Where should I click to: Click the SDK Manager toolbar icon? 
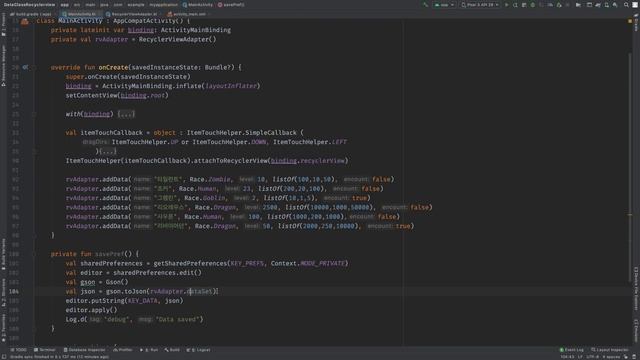[x=615, y=5]
